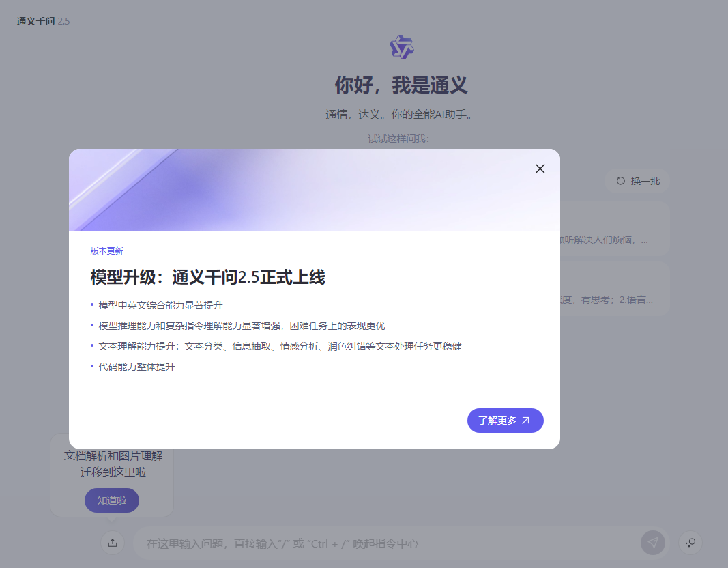Click the bullet 代码能力整体提升
728x568 pixels.
(136, 367)
